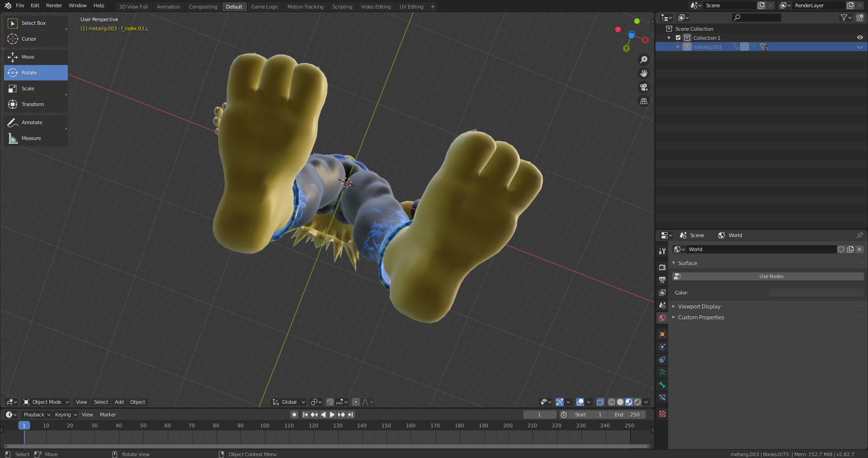Toggle snapping magnet in viewport header
Viewport: 868px width, 458px height.
[x=330, y=402]
